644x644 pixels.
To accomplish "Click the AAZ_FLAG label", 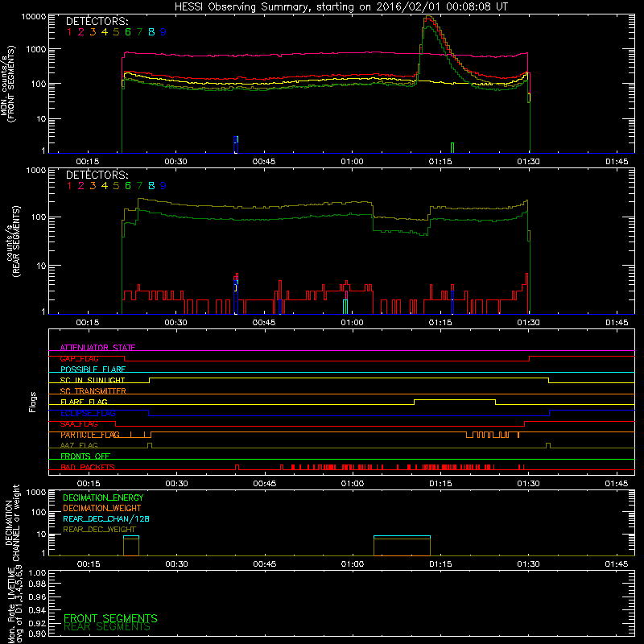I will coord(79,445).
